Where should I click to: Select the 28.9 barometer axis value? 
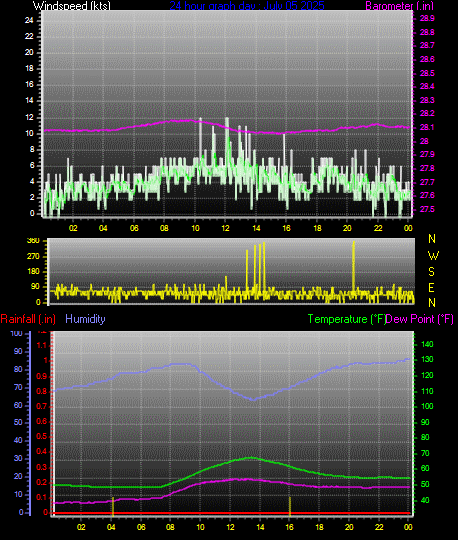427,18
